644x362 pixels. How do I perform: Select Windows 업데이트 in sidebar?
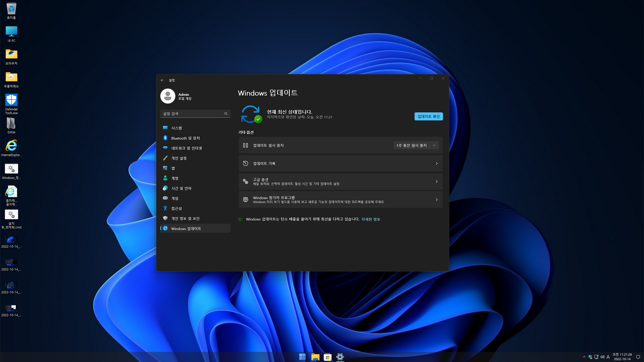pos(195,229)
